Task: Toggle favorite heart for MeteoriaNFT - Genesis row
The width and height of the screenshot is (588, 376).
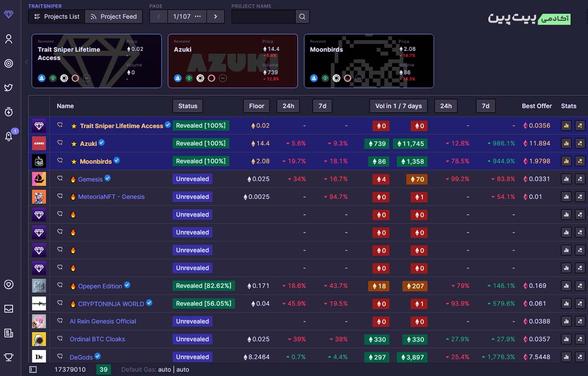Action: (x=60, y=196)
